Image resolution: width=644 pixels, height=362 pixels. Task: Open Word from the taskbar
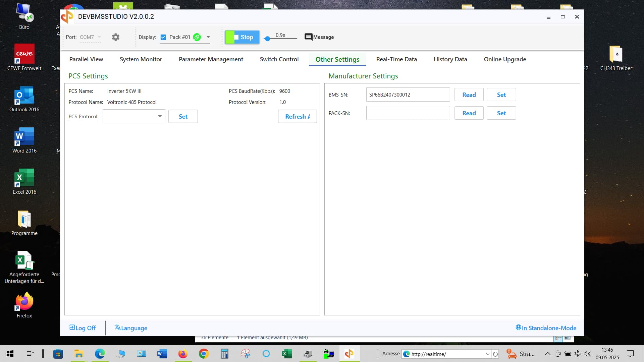(162, 354)
